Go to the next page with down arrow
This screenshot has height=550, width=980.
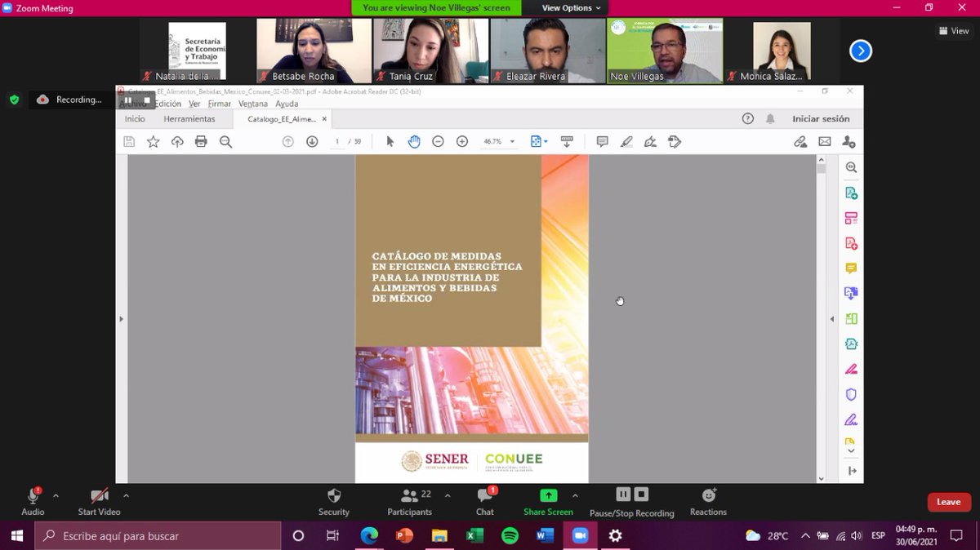coord(312,141)
